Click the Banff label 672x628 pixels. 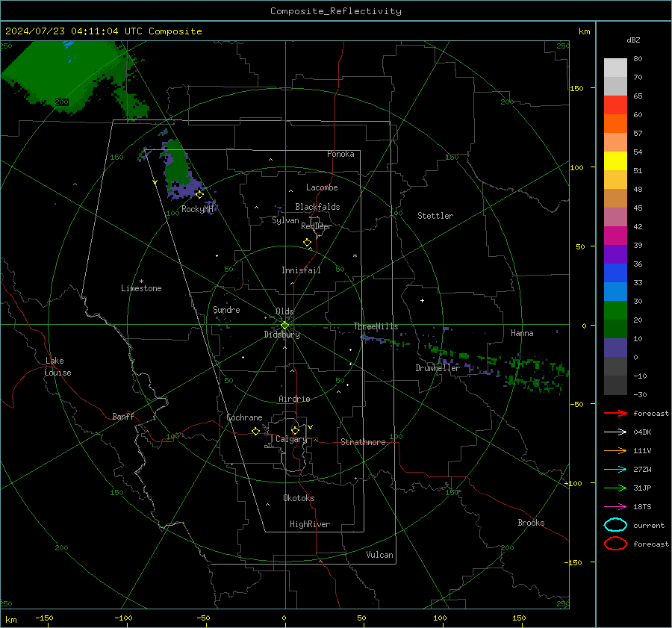pos(123,417)
